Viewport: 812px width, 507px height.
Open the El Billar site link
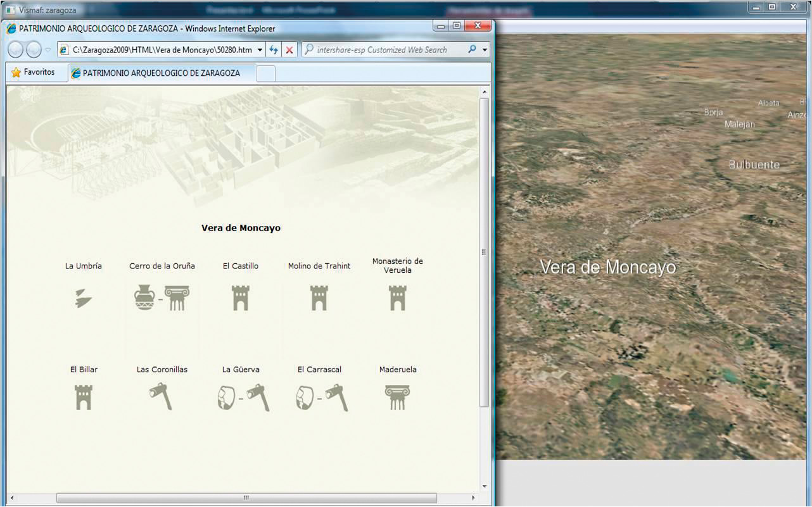click(84, 370)
